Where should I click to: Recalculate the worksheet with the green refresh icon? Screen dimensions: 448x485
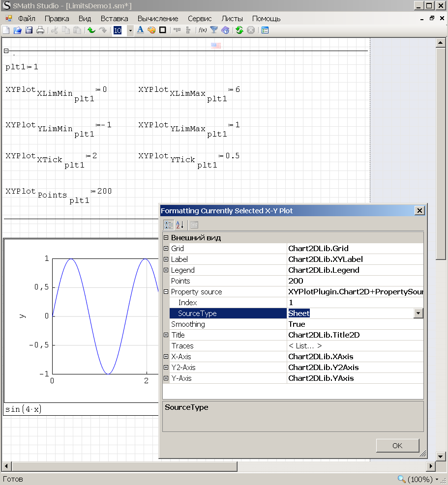coord(239,30)
